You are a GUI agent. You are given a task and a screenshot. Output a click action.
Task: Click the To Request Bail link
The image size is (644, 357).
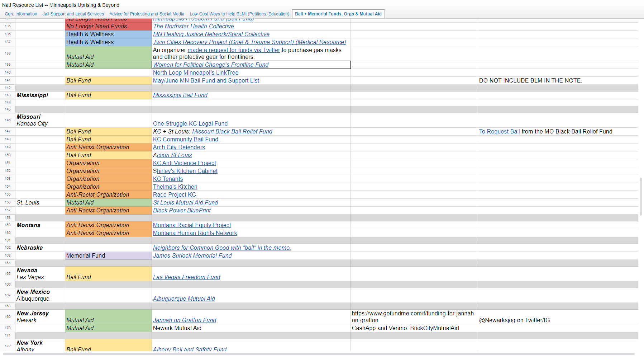coord(499,132)
